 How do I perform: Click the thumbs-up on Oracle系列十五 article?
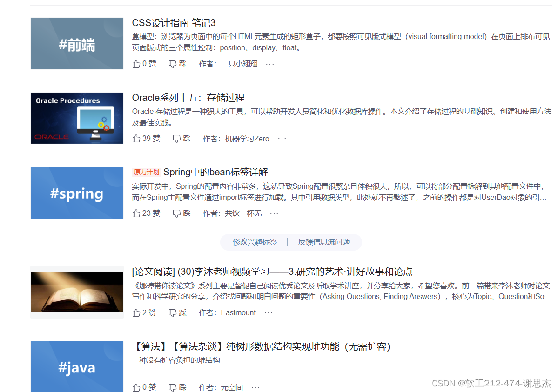tap(136, 138)
